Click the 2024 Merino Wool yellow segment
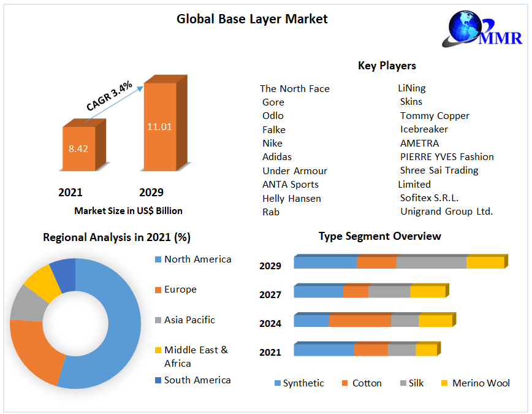 436,321
